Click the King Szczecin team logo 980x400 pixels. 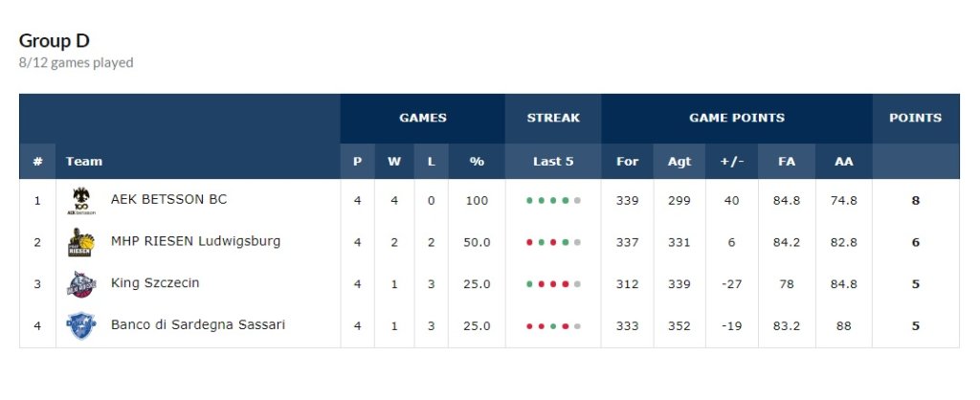click(81, 284)
